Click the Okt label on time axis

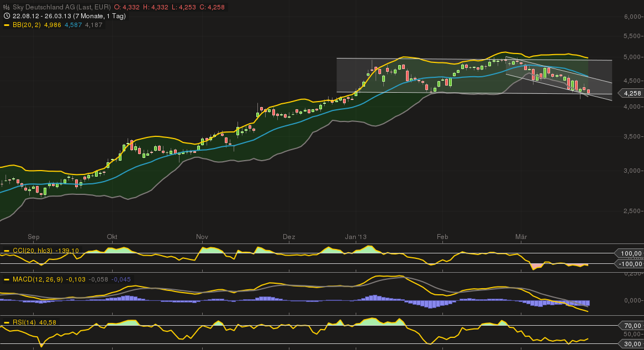(112, 237)
